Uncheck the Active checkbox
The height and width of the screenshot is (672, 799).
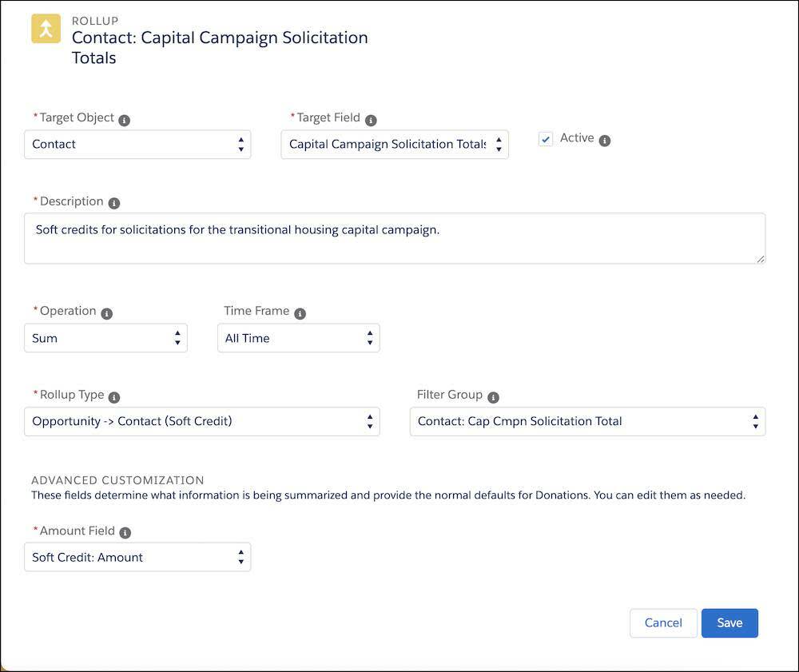point(546,139)
